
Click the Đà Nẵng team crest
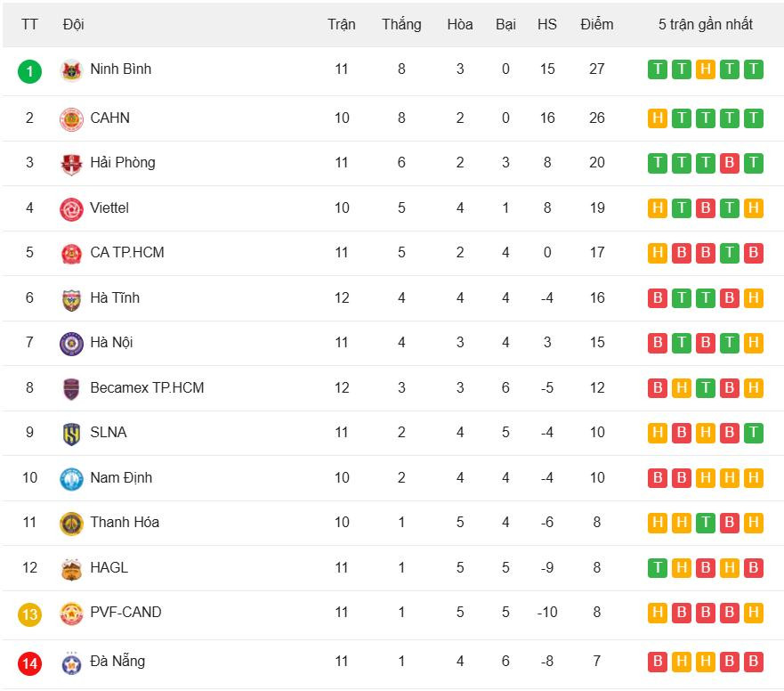click(x=71, y=663)
